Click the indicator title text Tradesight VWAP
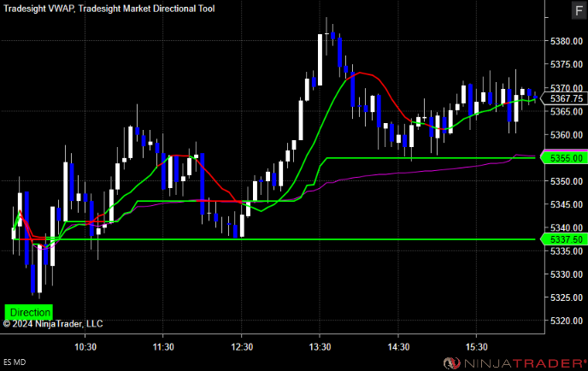Screen dimensions: 588x371 (x=38, y=9)
